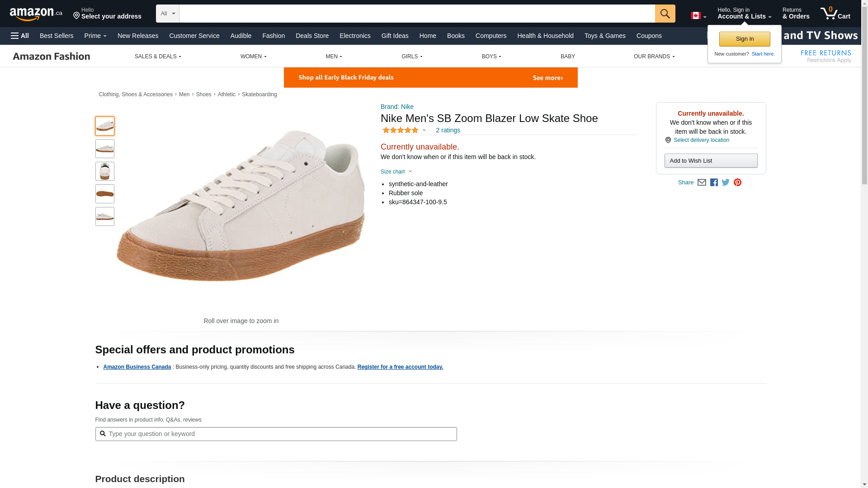Open the 2 ratings link

[448, 130]
